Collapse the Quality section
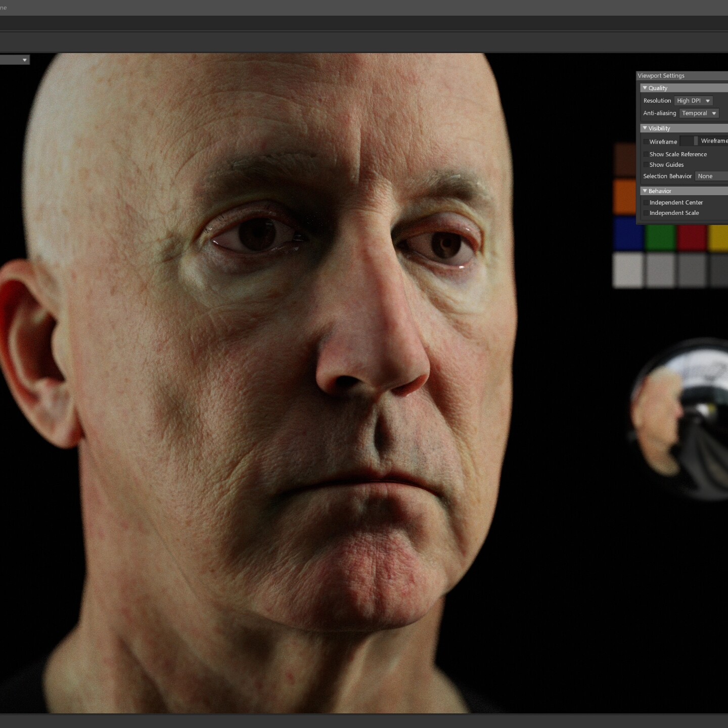The height and width of the screenshot is (728, 728). (x=645, y=87)
